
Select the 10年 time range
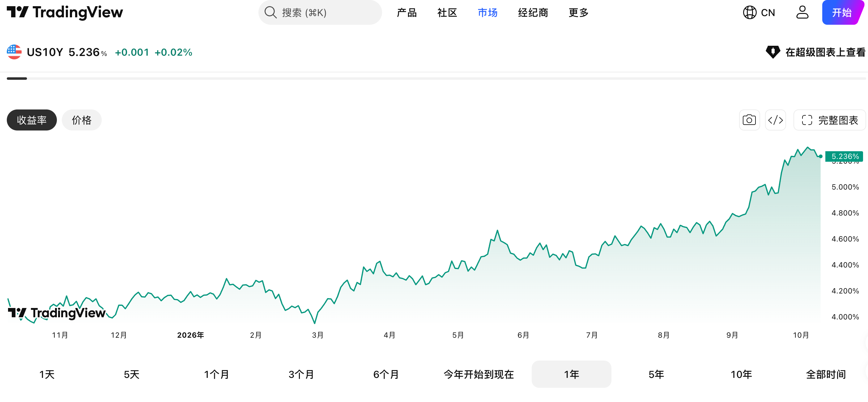[x=741, y=374]
